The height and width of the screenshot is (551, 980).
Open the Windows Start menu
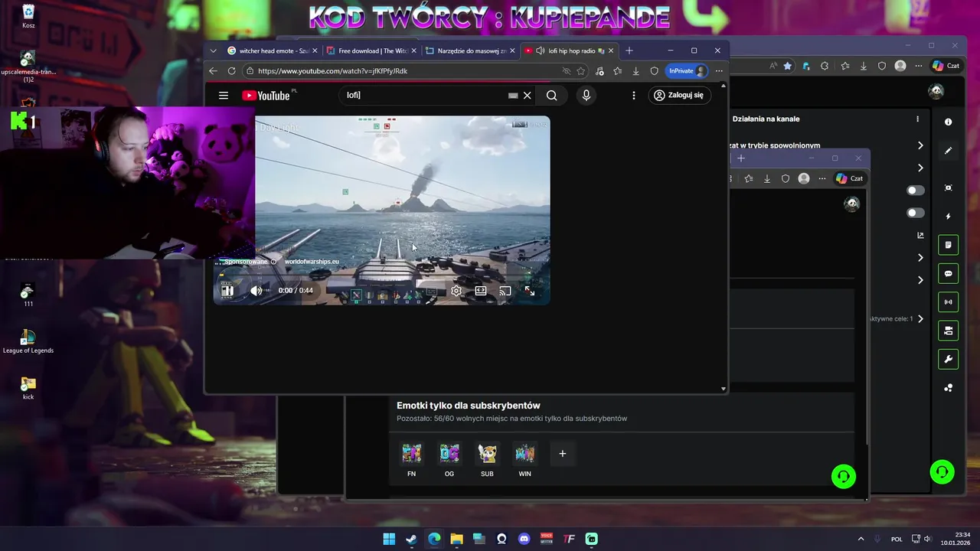pyautogui.click(x=389, y=539)
